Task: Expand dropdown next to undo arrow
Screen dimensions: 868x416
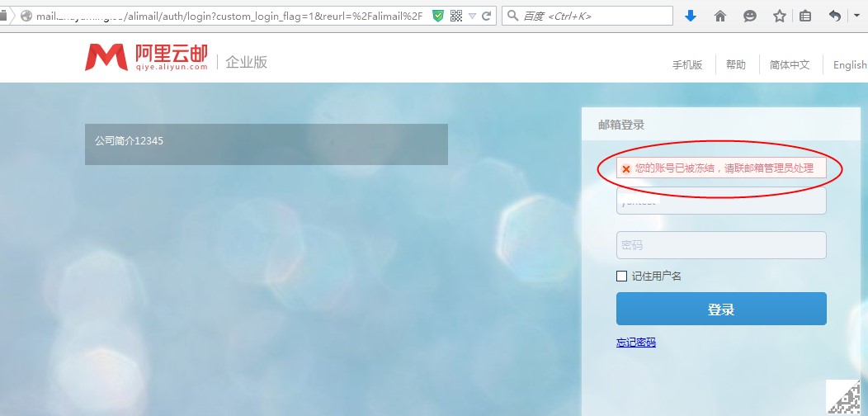Action: (856, 16)
